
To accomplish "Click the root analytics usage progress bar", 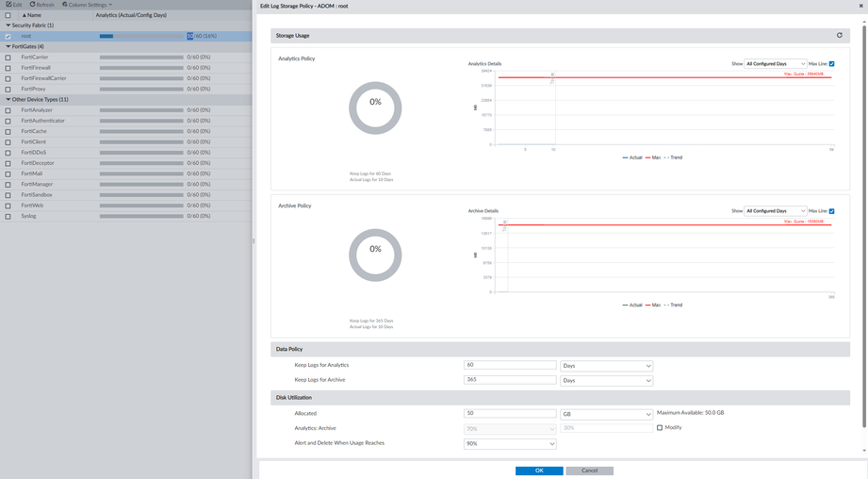I will [141, 36].
